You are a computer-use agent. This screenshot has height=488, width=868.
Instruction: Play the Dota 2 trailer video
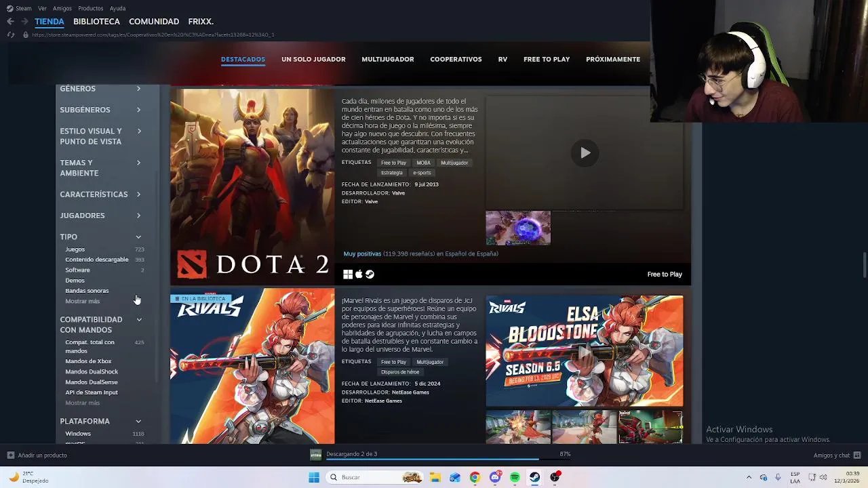click(x=585, y=152)
